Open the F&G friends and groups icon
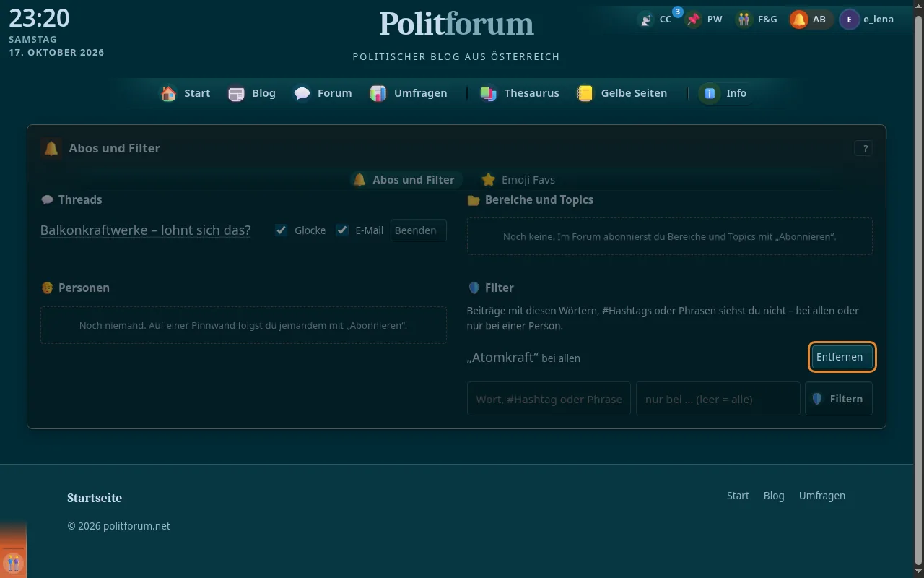The image size is (924, 578). [x=744, y=20]
